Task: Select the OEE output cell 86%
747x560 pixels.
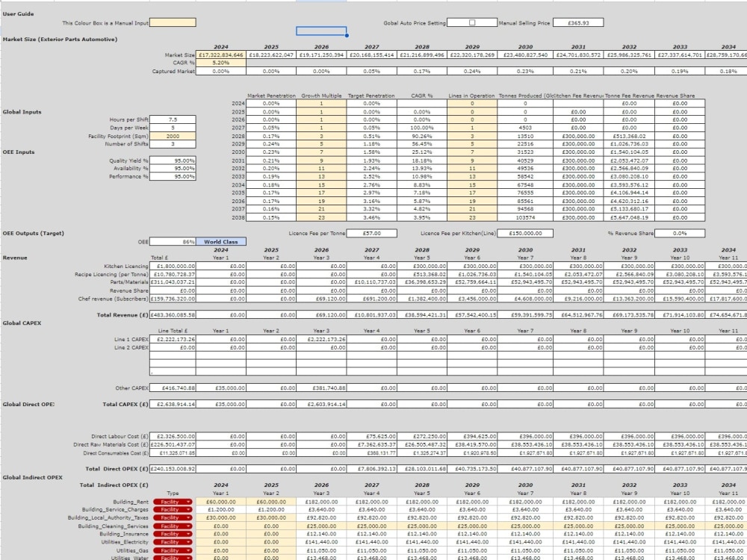Action: 173,242
